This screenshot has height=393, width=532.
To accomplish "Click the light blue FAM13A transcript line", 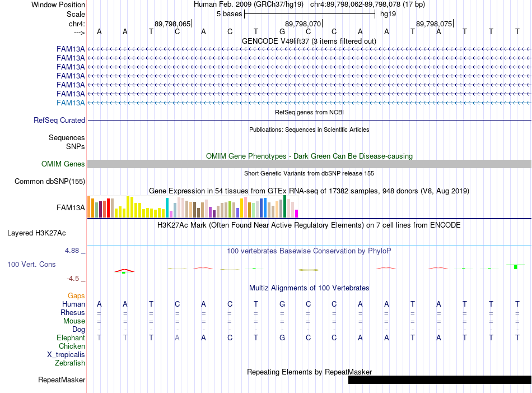I will point(309,103).
